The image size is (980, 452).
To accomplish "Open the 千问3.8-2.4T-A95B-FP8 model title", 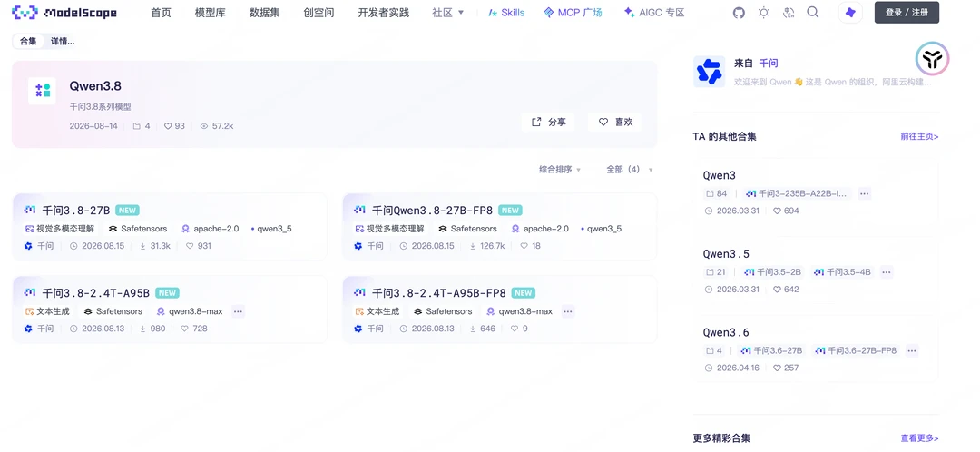I will click(x=439, y=292).
